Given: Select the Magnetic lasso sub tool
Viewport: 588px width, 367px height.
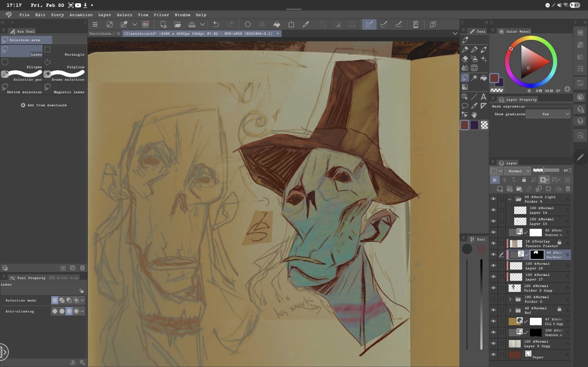Looking at the screenshot, I should point(64,88).
